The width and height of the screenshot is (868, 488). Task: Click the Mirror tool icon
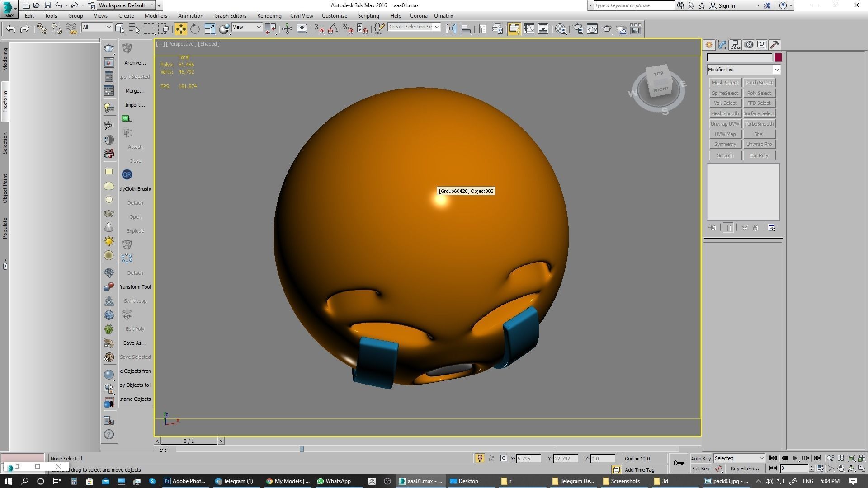point(451,29)
